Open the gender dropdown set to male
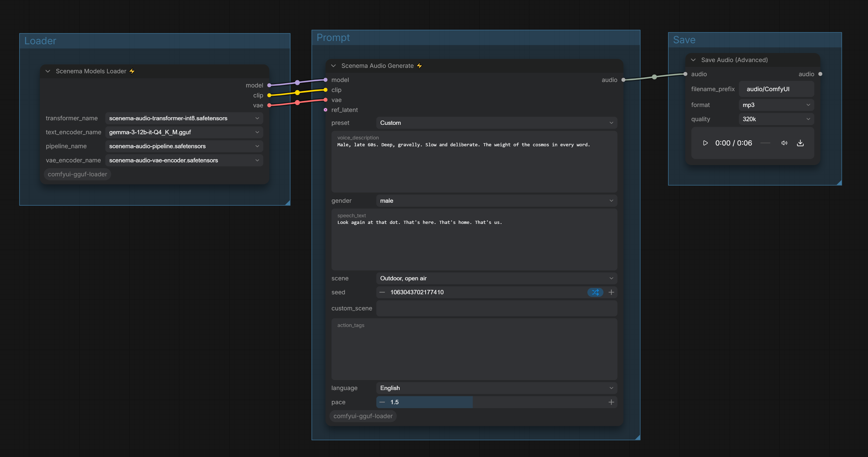Image resolution: width=868 pixels, height=457 pixels. click(x=496, y=200)
